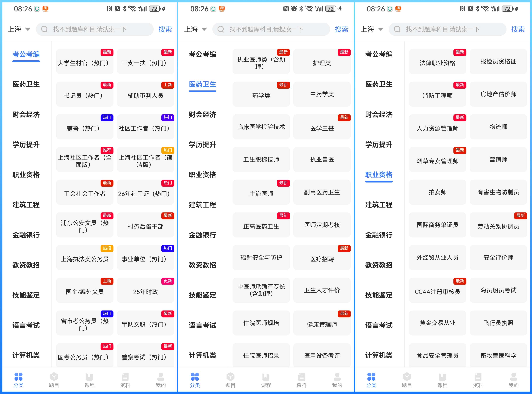Tap 题目 cube icon in leftmost phone screen
The image size is (532, 394).
click(54, 377)
